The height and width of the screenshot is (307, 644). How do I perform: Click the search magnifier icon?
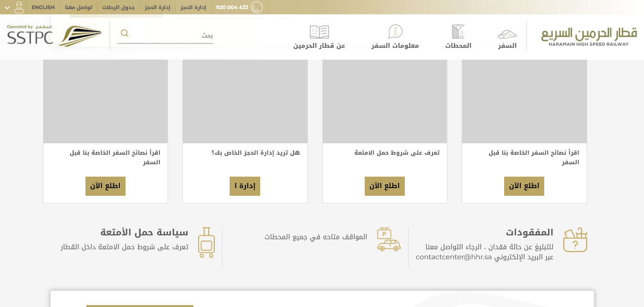coord(125,33)
